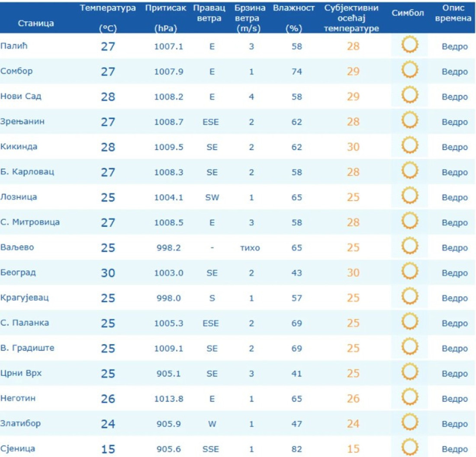The width and height of the screenshot is (476, 457).
Task: Select the sun icon next to Зрењанин
Action: click(x=410, y=120)
